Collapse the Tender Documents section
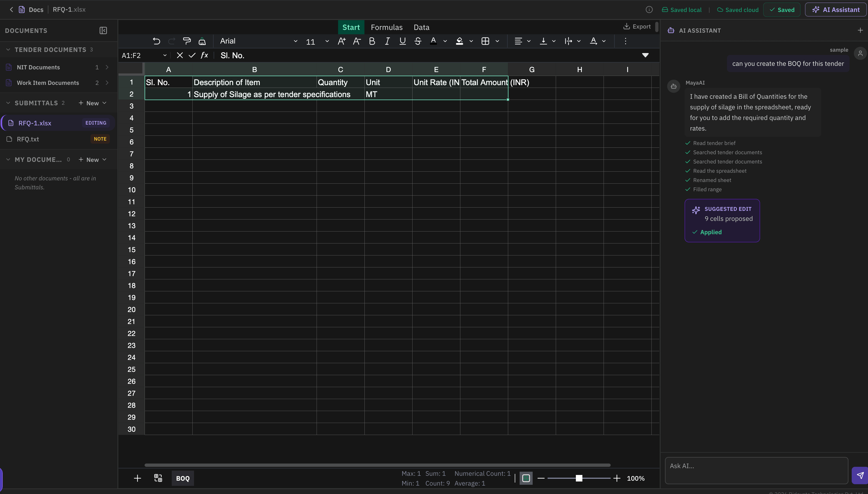This screenshot has width=868, height=494. 8,50
